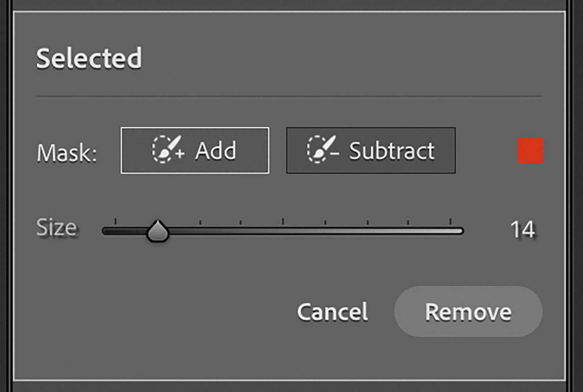Click the Selected panel heading
Image resolution: width=583 pixels, height=392 pixels.
pyautogui.click(x=89, y=58)
